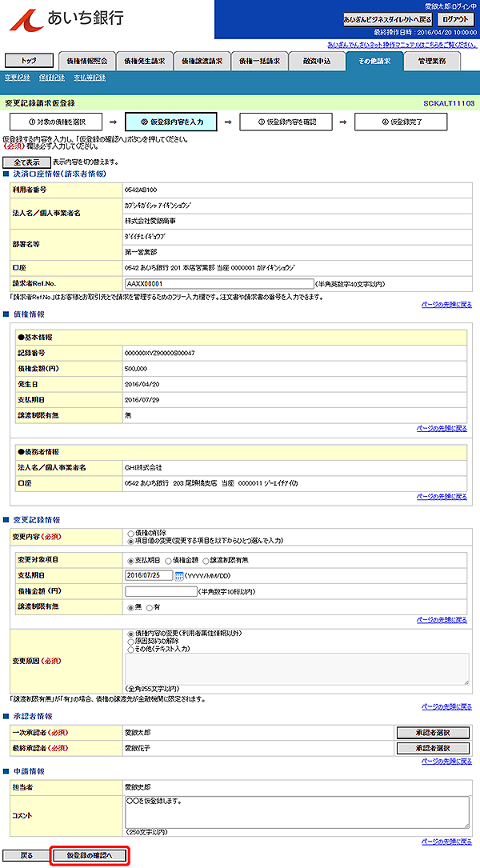This screenshot has width=480, height=868.
Task: Click ページの先頭に戻る under the 債務者情報 table
Action: [442, 497]
